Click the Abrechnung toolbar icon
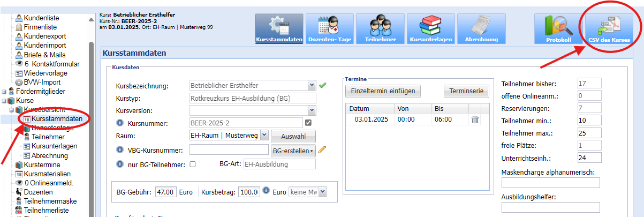 [481, 29]
